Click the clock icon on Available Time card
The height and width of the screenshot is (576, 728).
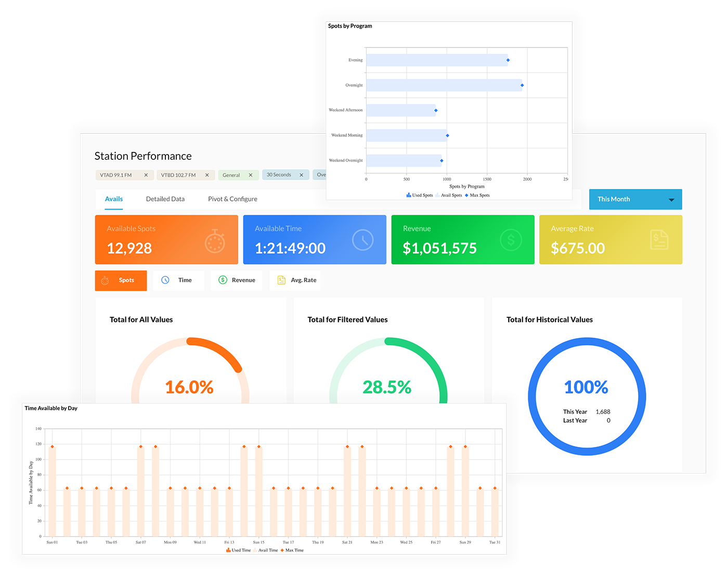click(x=362, y=240)
